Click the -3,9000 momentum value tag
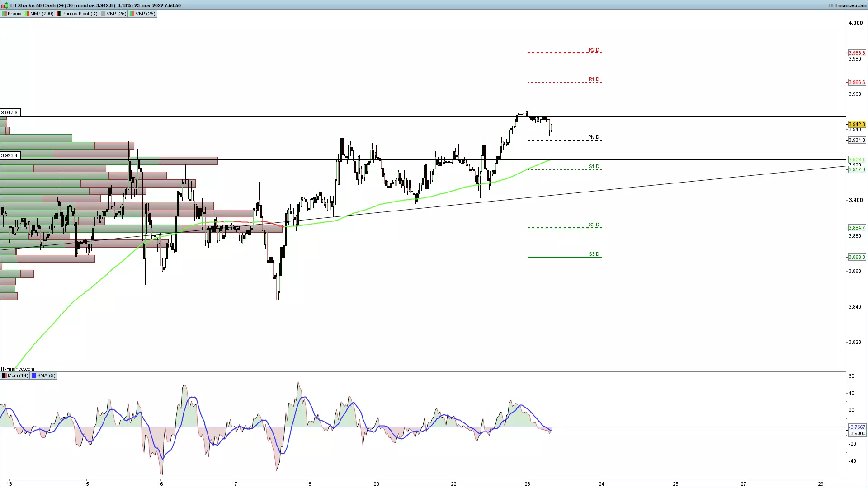Image resolution: width=868 pixels, height=488 pixels. [857, 433]
